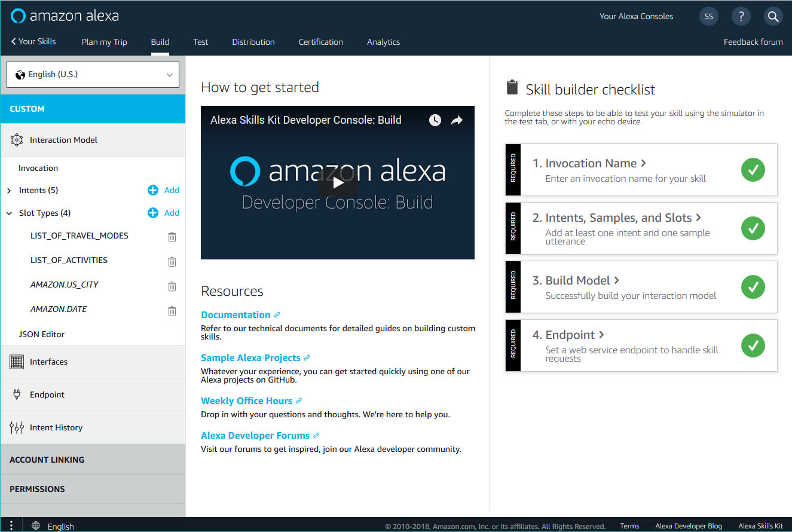The height and width of the screenshot is (532, 792).
Task: Click the Alexa Skills Kit video title
Action: [306, 120]
